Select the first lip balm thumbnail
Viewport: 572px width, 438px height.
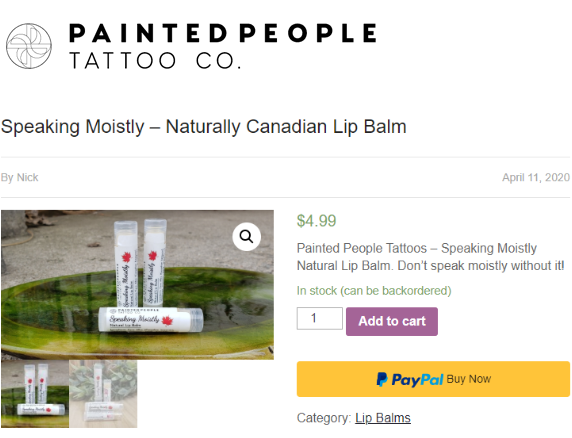(x=35, y=394)
